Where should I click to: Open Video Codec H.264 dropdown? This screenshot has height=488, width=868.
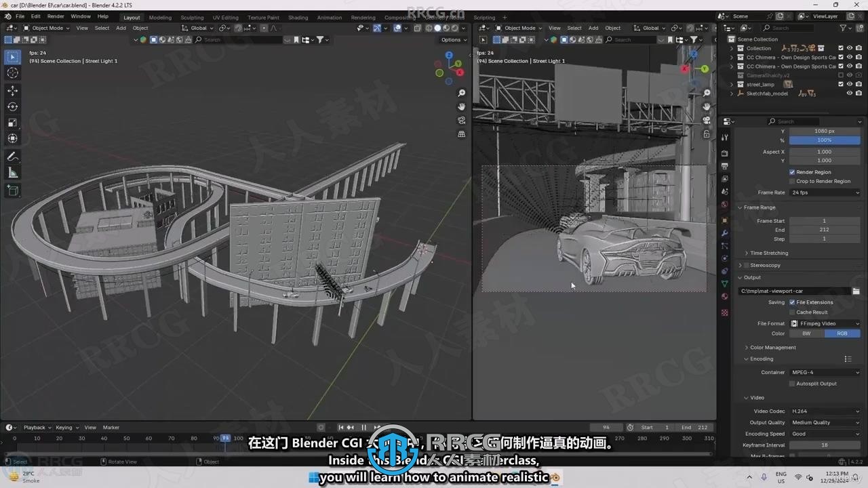click(x=825, y=411)
